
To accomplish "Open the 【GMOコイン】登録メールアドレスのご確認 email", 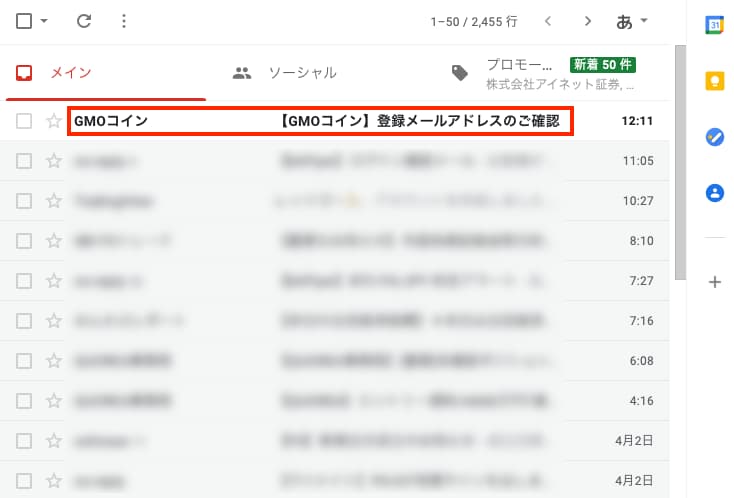I will (x=419, y=121).
